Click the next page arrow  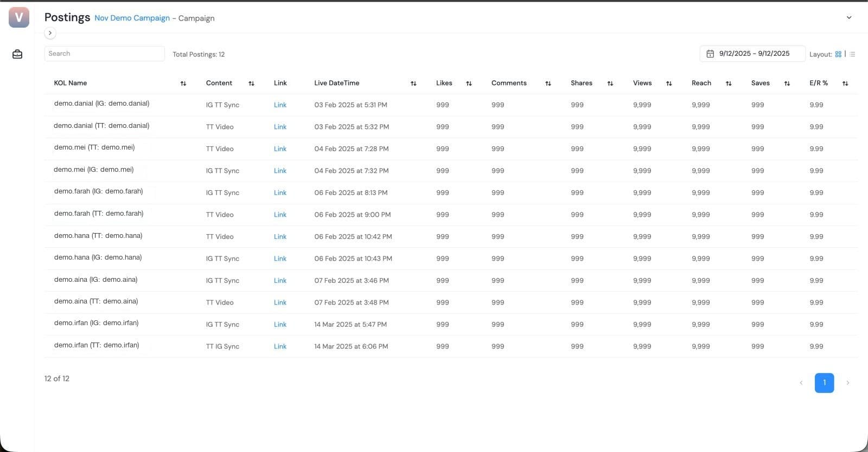click(847, 383)
